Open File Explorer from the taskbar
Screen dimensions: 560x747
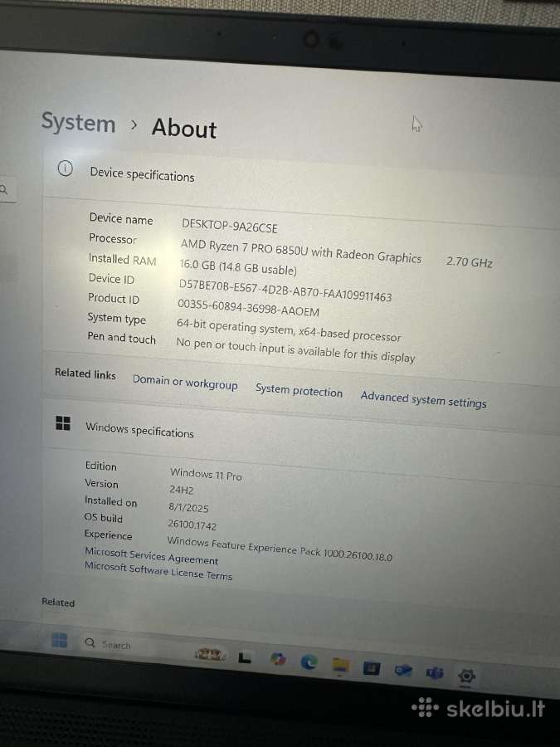(x=340, y=666)
